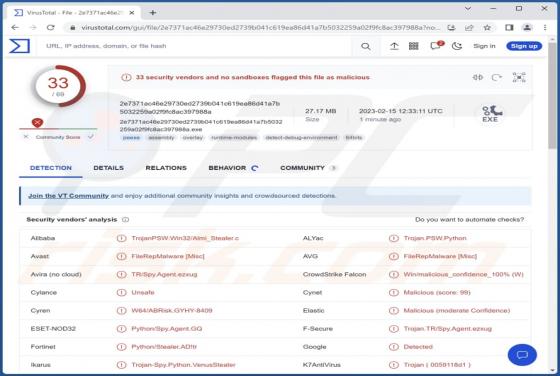Viewport: 560px width, 376px height.
Task: Click the 64bits tag
Action: pos(354,137)
